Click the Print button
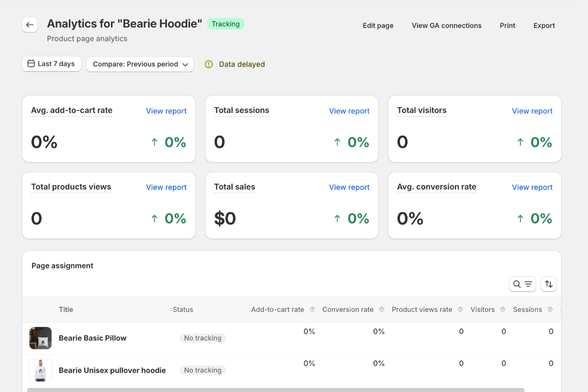 point(507,26)
